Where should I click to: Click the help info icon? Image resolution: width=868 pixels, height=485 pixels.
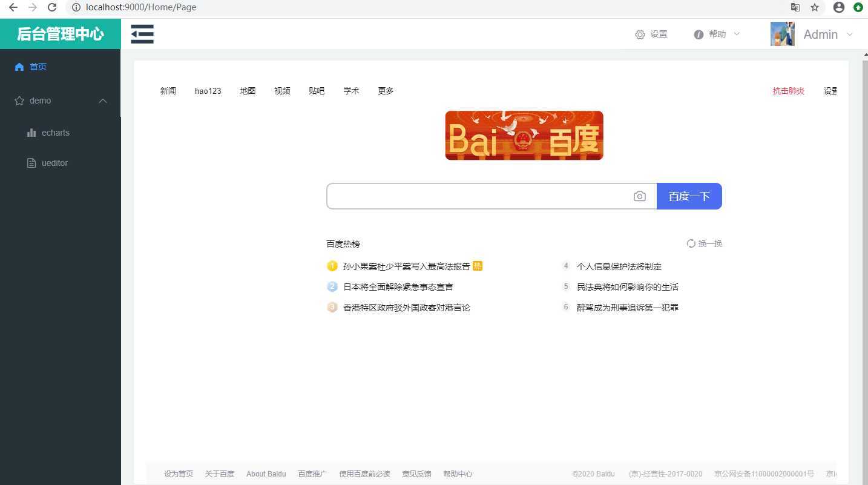699,35
